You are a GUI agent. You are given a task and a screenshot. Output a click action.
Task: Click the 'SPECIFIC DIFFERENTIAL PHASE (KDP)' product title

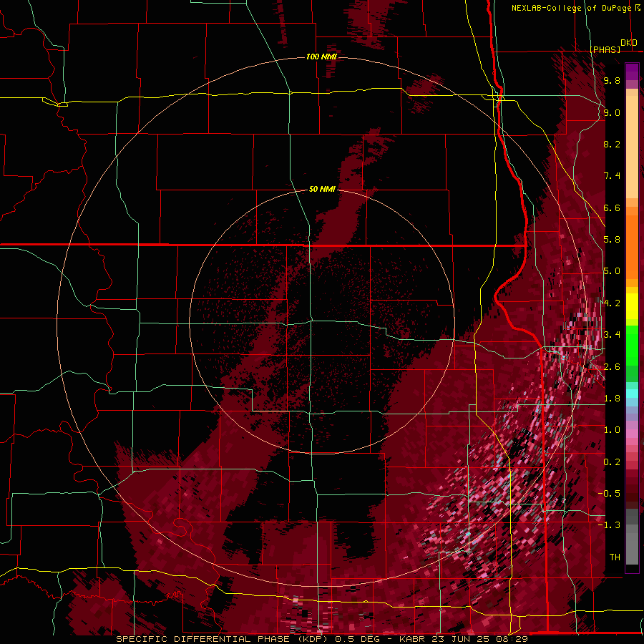point(221,639)
